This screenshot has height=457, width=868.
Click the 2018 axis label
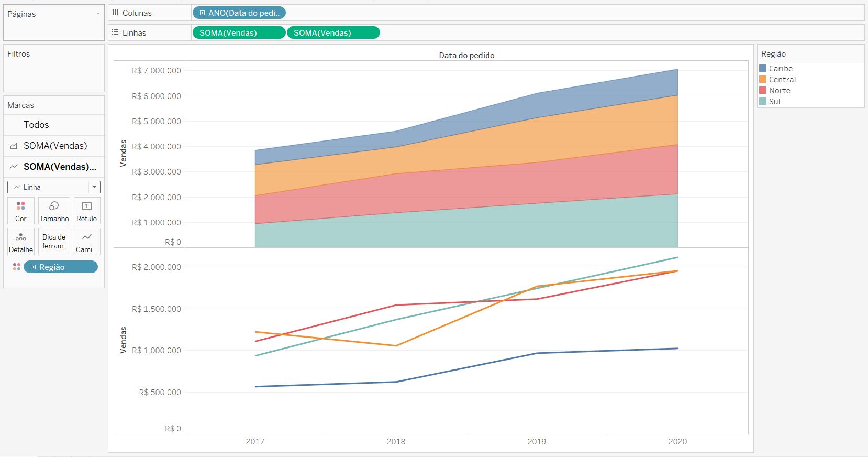(396, 441)
